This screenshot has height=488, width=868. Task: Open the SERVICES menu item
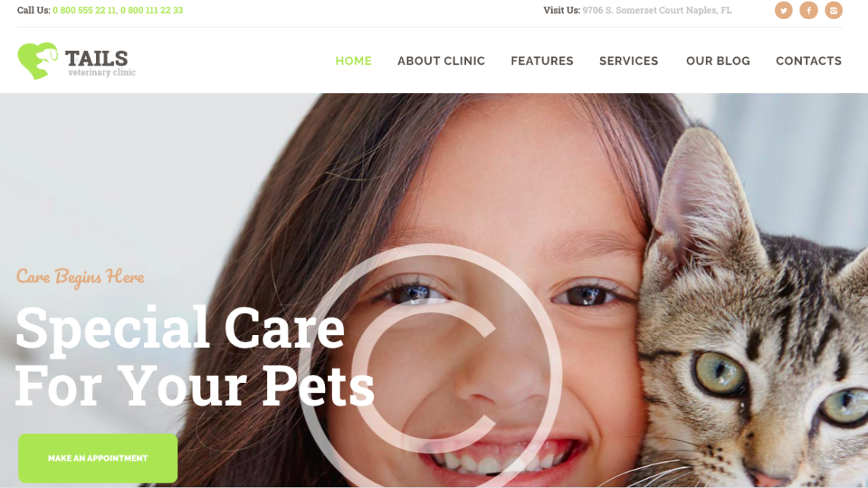click(x=629, y=61)
